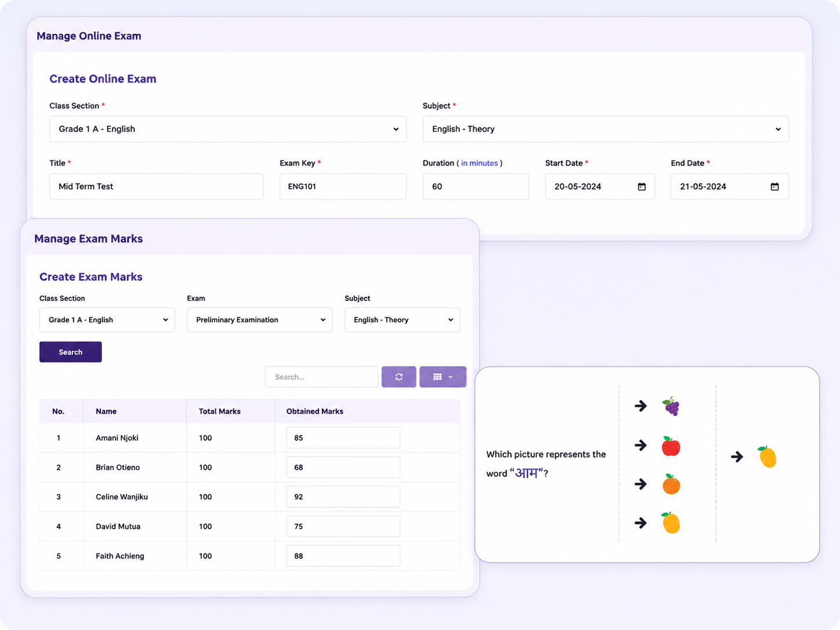Viewport: 840px width, 630px height.
Task: Expand the Preliminary Examination exam dropdown
Action: 260,320
